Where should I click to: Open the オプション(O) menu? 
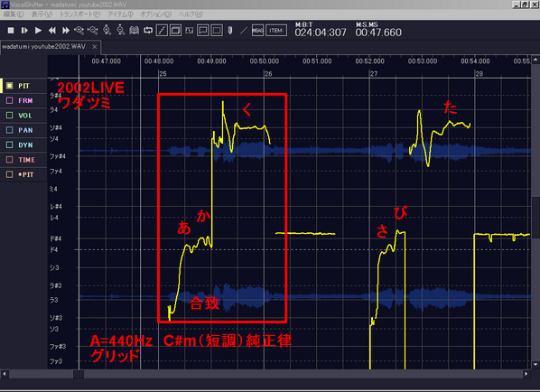pyautogui.click(x=155, y=14)
